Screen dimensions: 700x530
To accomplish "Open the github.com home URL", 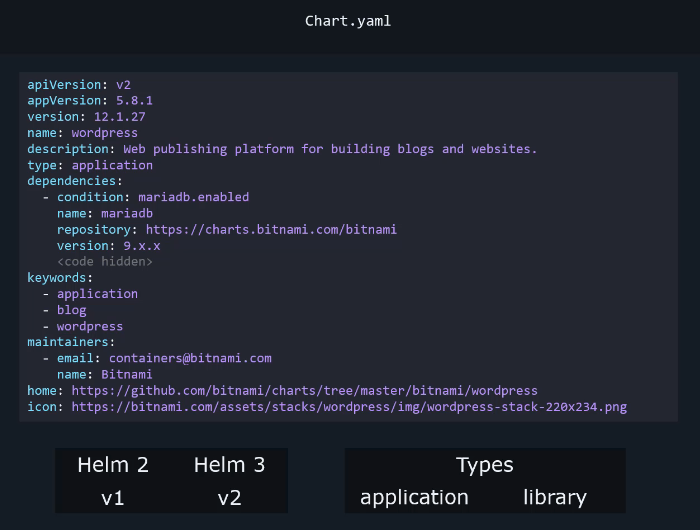I will 304,391.
